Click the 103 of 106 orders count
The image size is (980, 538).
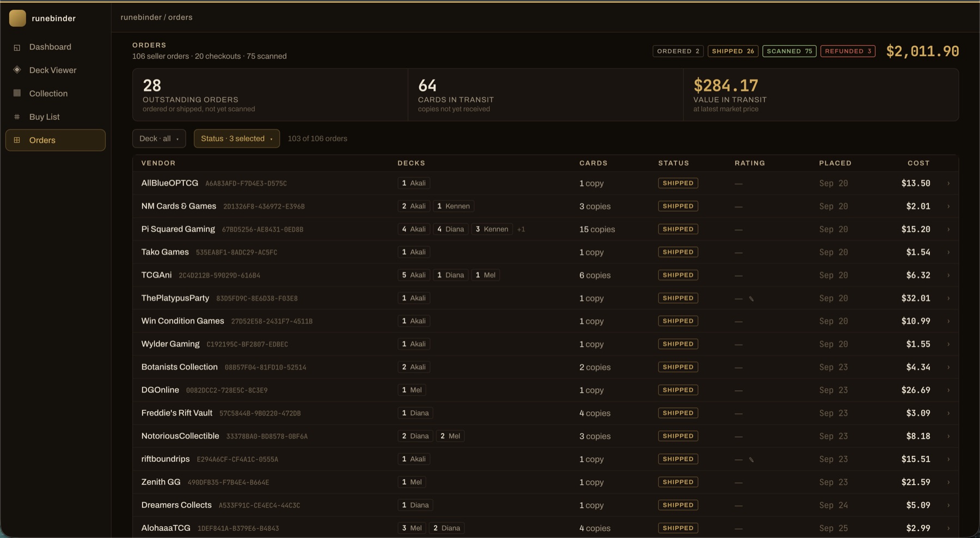pyautogui.click(x=317, y=139)
